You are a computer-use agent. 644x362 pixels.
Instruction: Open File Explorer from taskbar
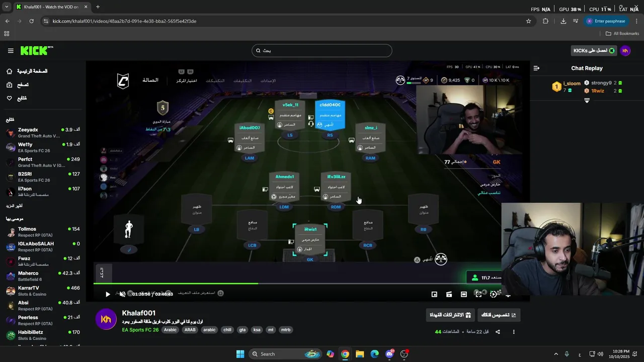tap(360, 354)
